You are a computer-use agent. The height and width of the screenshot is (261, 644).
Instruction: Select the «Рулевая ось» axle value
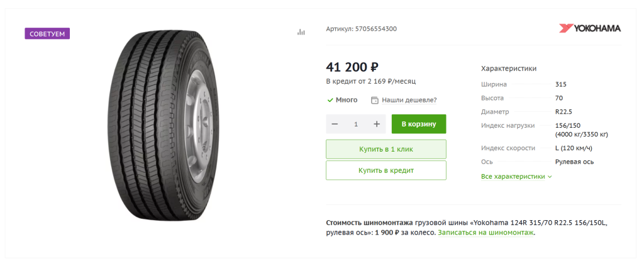click(574, 162)
